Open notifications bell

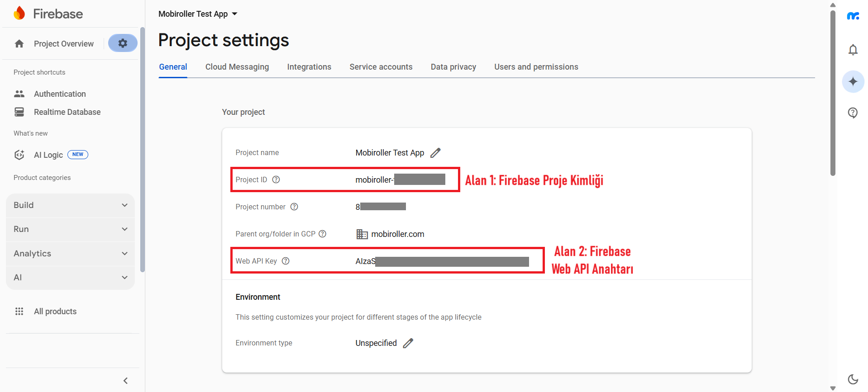coord(853,50)
